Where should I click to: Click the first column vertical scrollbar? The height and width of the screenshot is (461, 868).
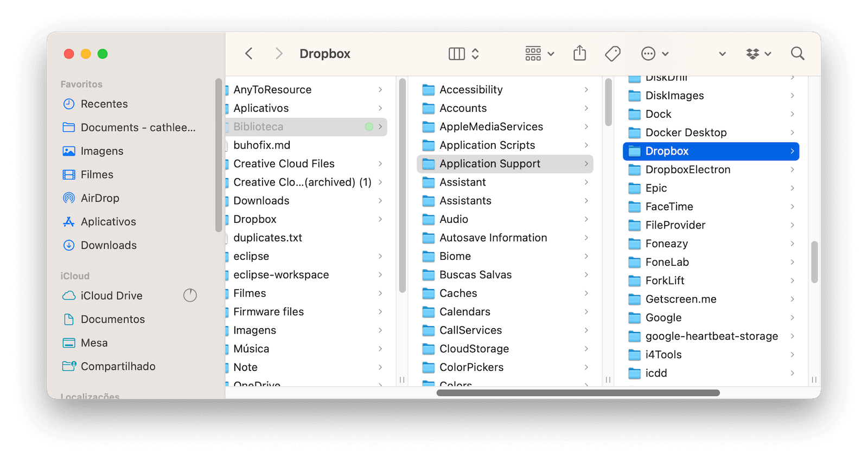click(x=403, y=185)
